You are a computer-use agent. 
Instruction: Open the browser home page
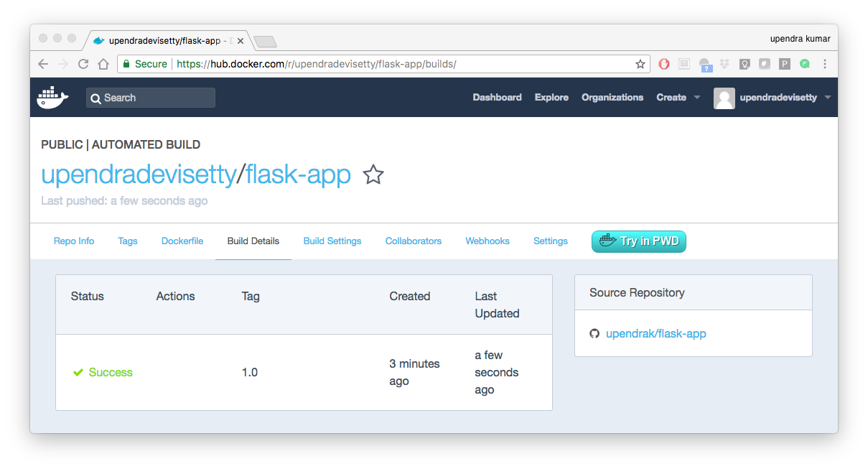103,64
